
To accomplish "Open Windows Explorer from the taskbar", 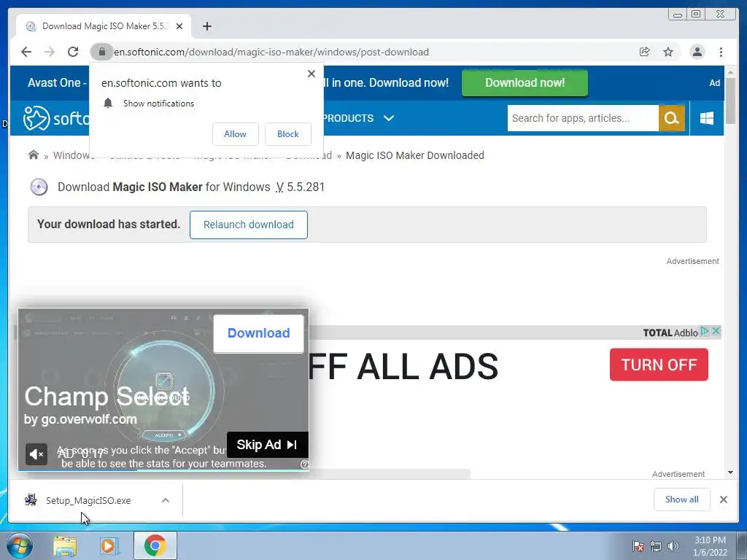I will click(x=65, y=546).
